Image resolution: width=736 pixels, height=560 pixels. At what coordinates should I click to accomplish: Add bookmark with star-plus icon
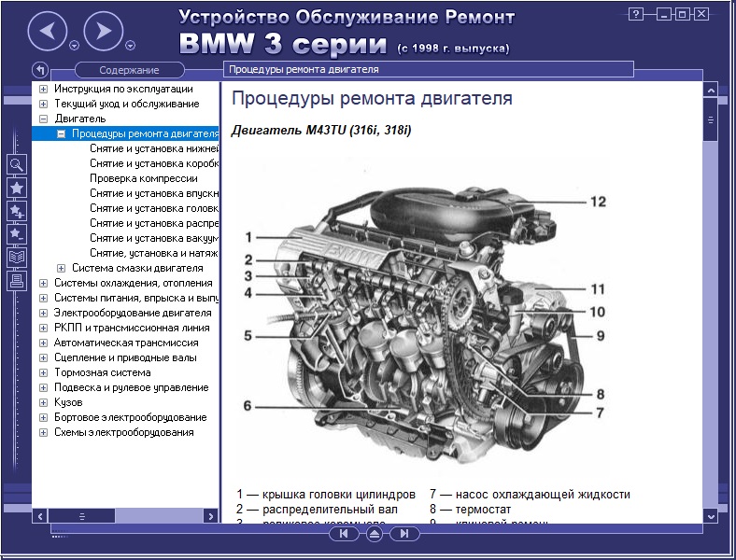coord(17,211)
